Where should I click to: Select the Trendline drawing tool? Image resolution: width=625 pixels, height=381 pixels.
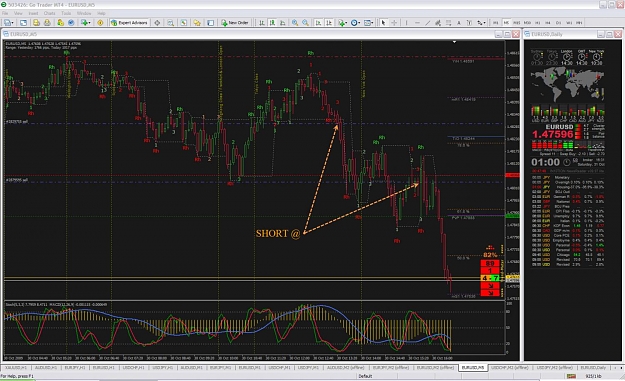(x=427, y=23)
